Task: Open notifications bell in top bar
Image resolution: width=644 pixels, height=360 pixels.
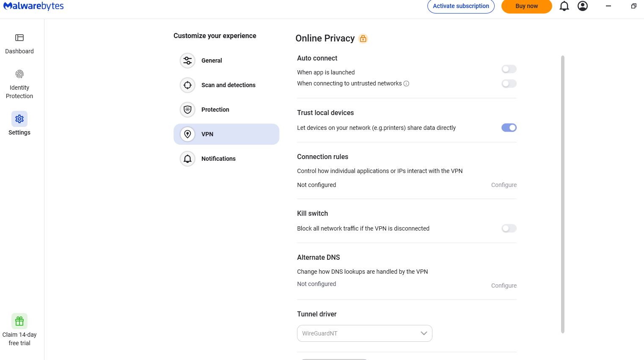Action: point(564,6)
